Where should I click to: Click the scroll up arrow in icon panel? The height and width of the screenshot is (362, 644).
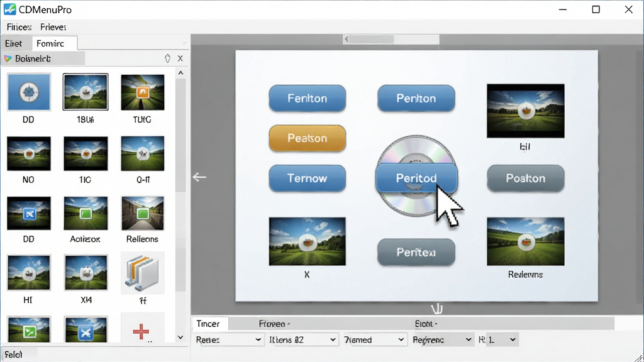click(x=180, y=73)
